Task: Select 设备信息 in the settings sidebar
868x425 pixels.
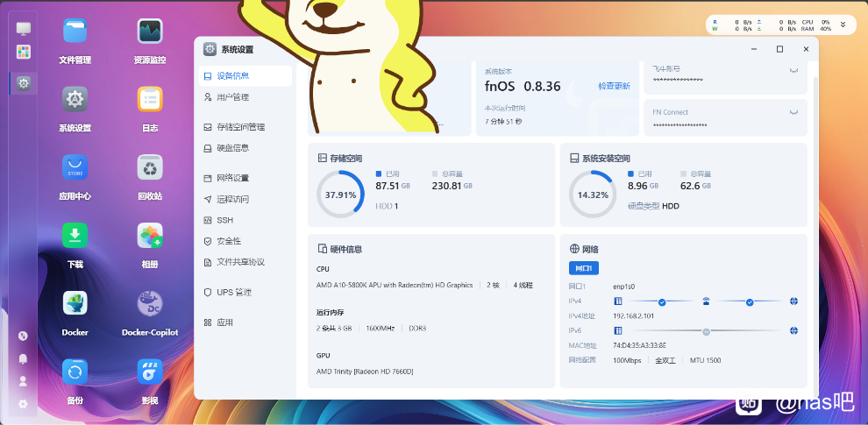Action: 245,76
